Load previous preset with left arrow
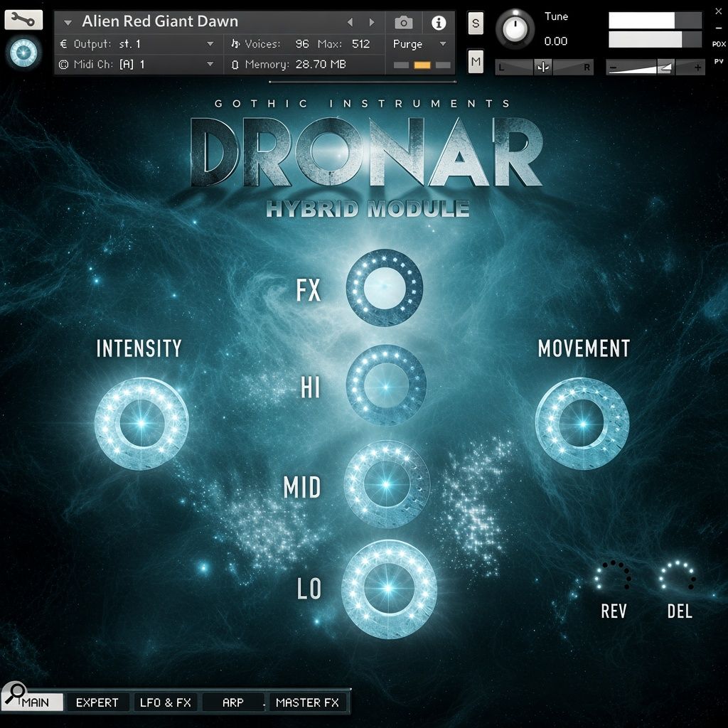The height and width of the screenshot is (728, 728). tap(350, 22)
